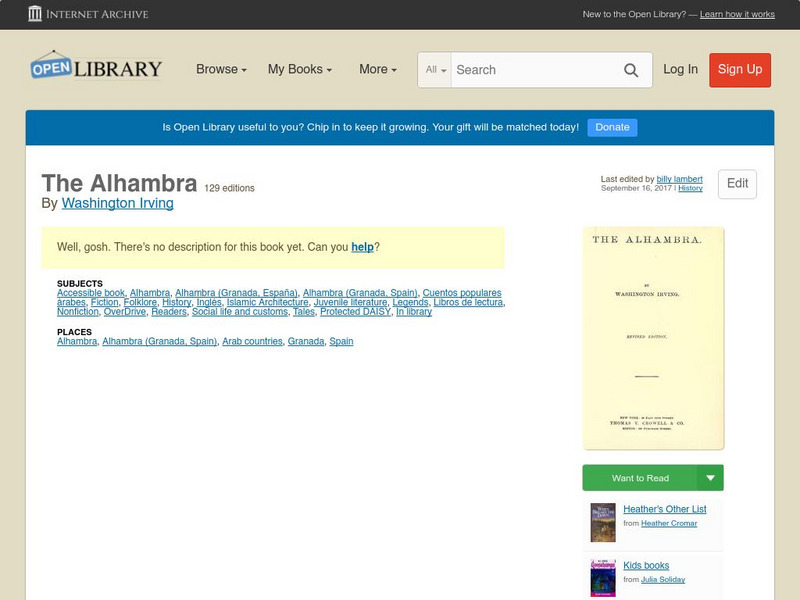Open Readers subject link

tap(169, 312)
